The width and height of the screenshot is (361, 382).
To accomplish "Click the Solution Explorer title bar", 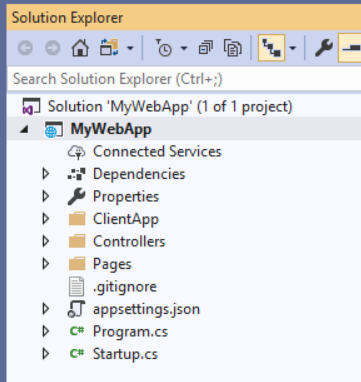I will tap(184, 17).
